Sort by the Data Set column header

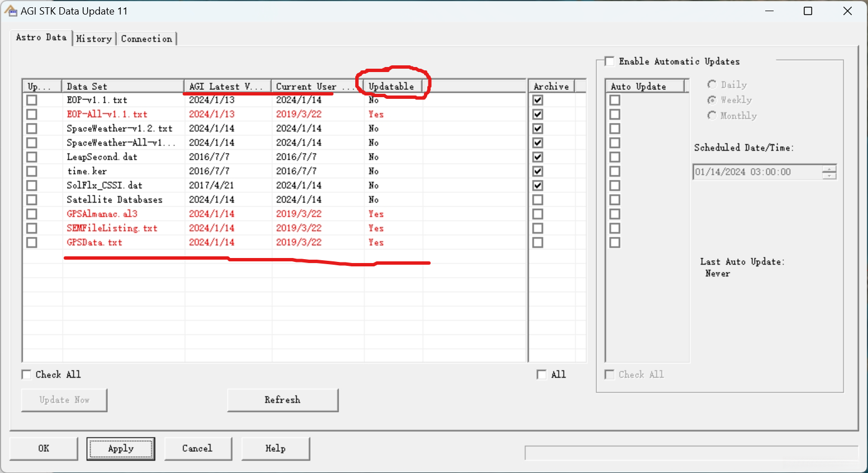[x=123, y=87]
